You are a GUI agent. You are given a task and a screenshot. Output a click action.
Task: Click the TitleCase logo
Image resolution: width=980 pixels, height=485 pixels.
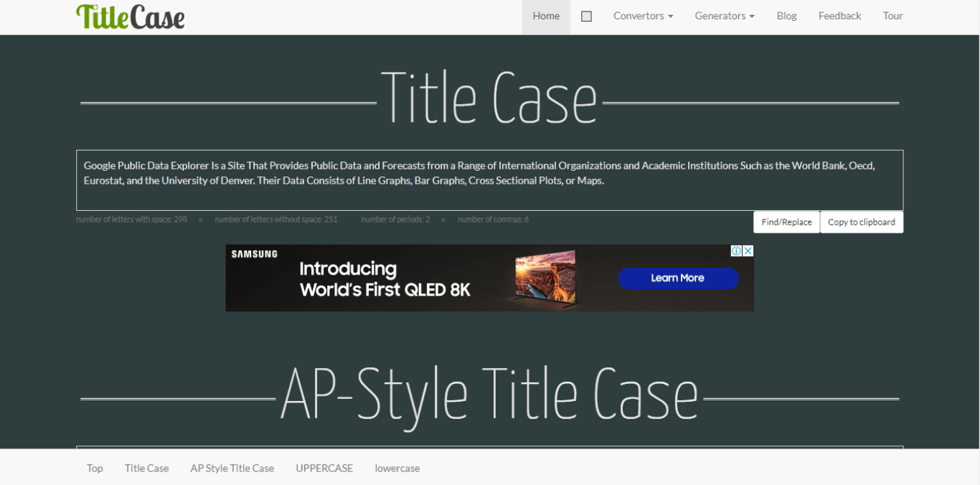click(x=130, y=17)
